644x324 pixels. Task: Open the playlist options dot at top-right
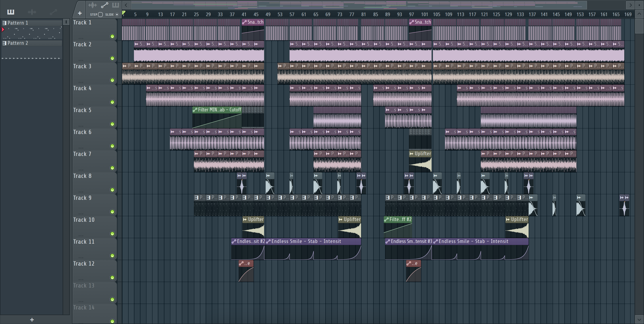pyautogui.click(x=639, y=5)
